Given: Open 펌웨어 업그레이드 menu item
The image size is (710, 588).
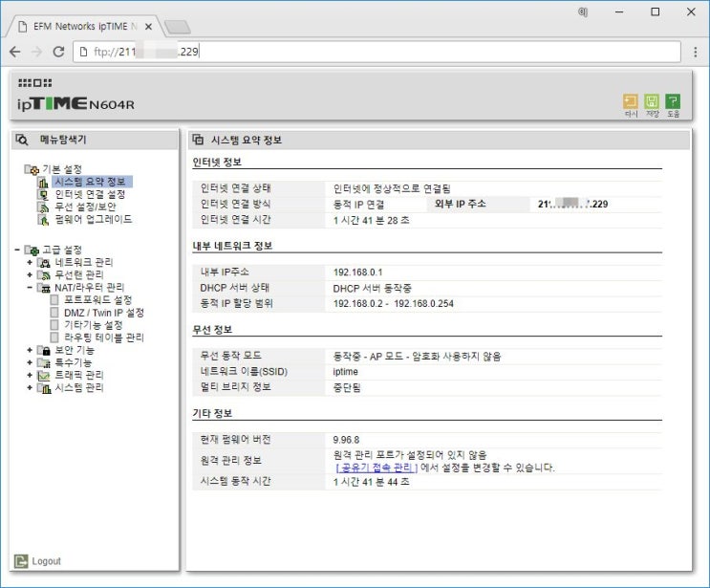Looking at the screenshot, I should [x=94, y=220].
